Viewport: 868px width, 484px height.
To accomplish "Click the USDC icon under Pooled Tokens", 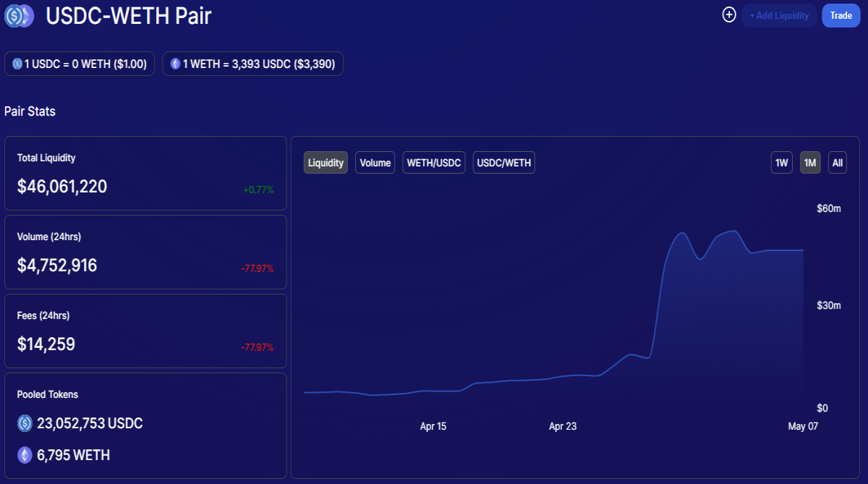I will 25,423.
